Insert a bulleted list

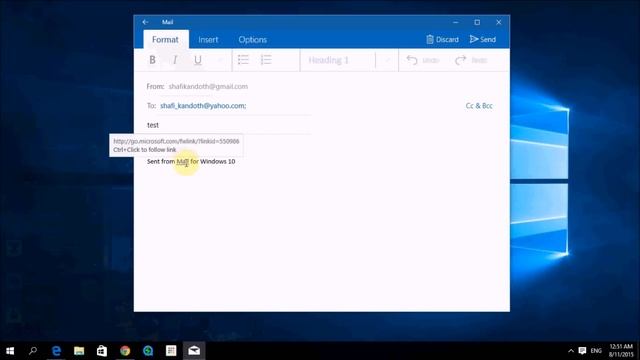[x=243, y=60]
